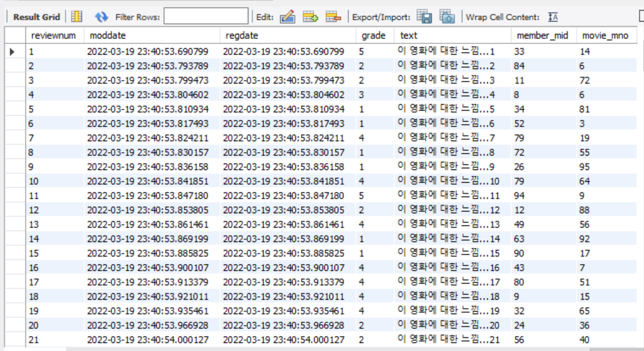Select movie_mno cell with value 40
The height and width of the screenshot is (351, 644).
607,340
